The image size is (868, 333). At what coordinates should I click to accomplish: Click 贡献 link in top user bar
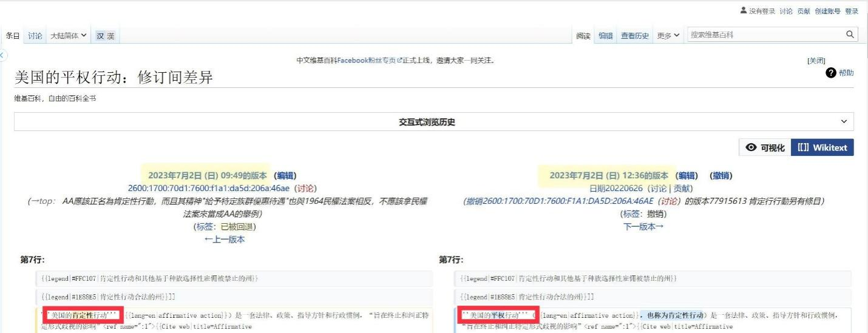coord(804,11)
